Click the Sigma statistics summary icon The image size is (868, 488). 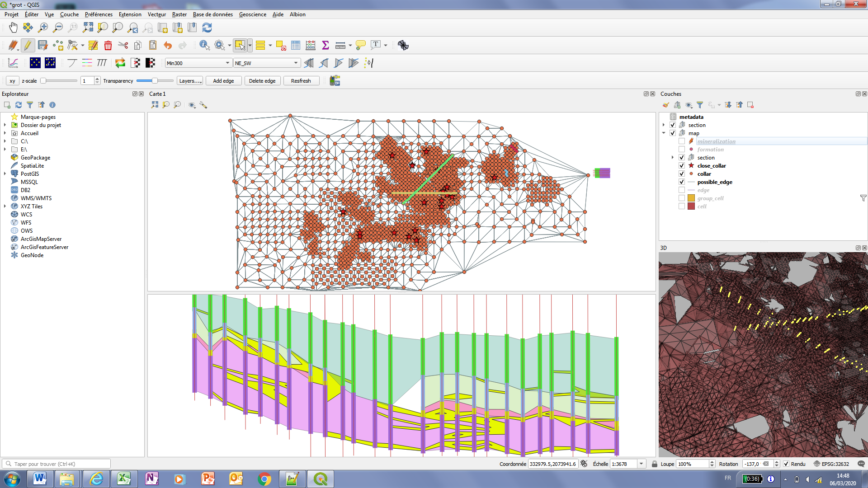click(325, 45)
